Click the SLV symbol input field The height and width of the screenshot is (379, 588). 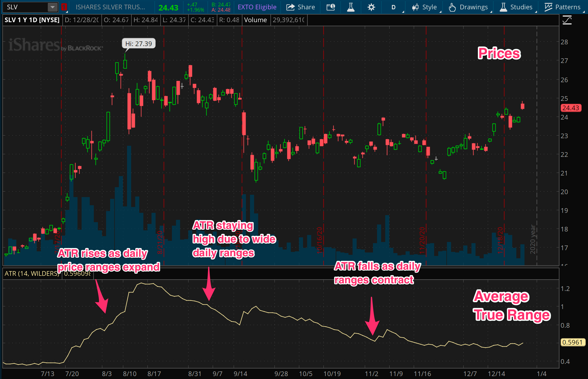click(x=25, y=7)
